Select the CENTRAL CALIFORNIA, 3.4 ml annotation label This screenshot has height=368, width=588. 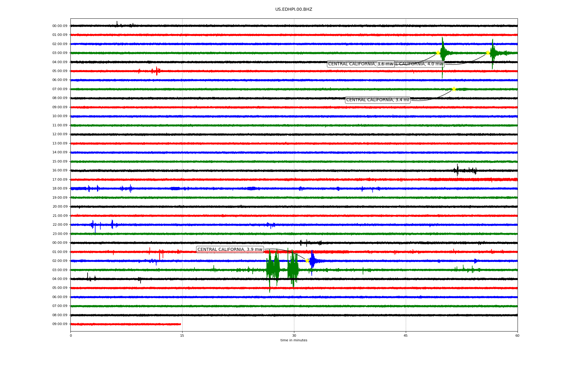coord(377,100)
